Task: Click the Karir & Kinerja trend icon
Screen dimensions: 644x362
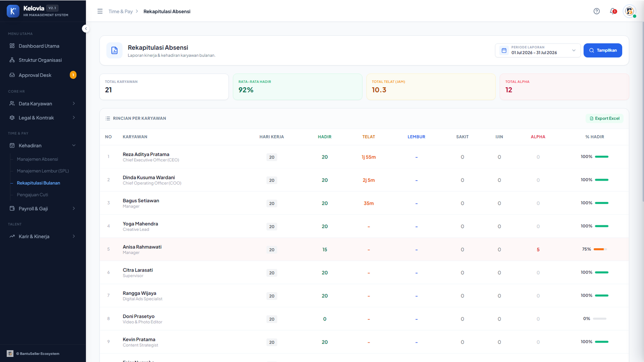Action: click(x=12, y=237)
